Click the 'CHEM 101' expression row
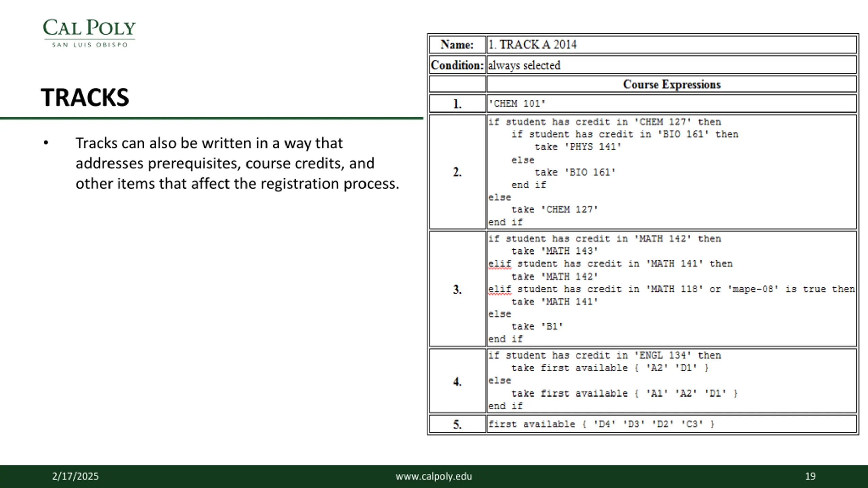The height and width of the screenshot is (488, 868). pyautogui.click(x=672, y=104)
